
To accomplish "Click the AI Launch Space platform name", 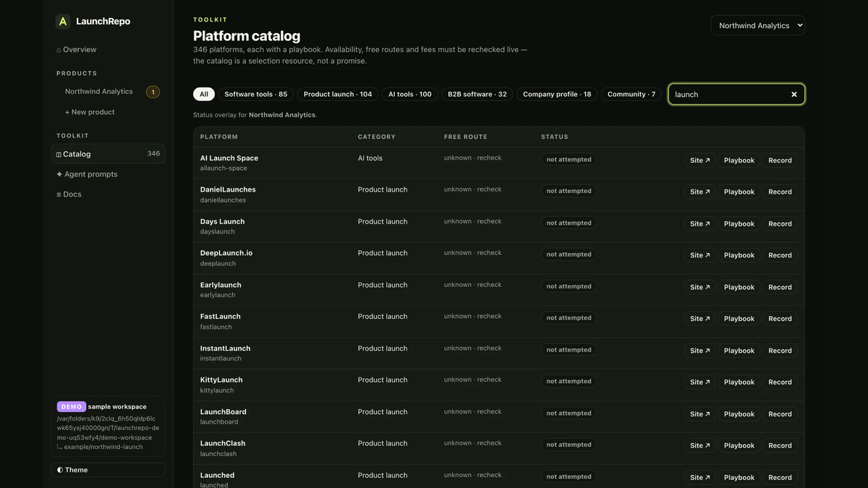I will click(229, 158).
